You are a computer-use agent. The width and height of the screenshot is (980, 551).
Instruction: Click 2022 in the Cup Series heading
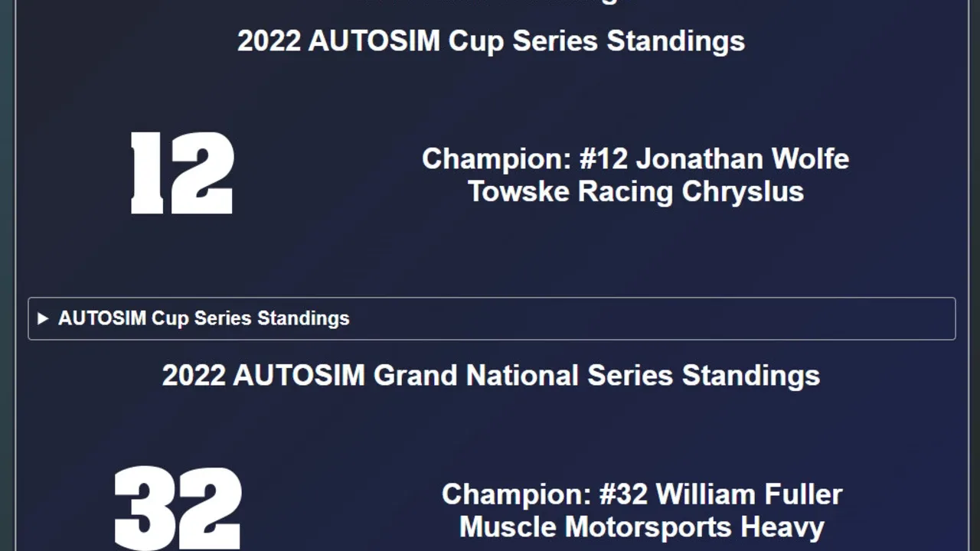[x=269, y=41]
